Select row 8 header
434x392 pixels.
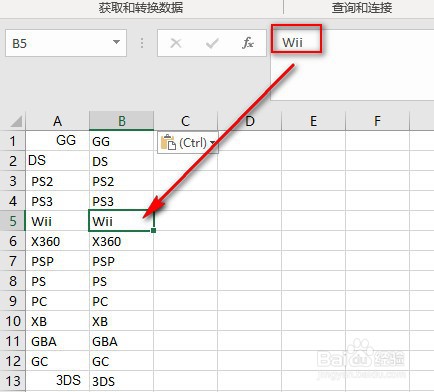click(13, 281)
